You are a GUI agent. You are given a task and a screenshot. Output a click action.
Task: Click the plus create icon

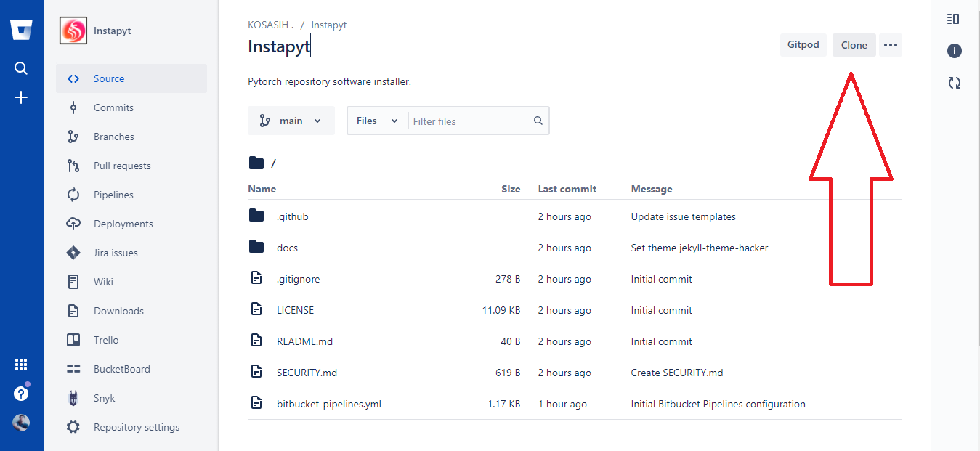pyautogui.click(x=21, y=97)
